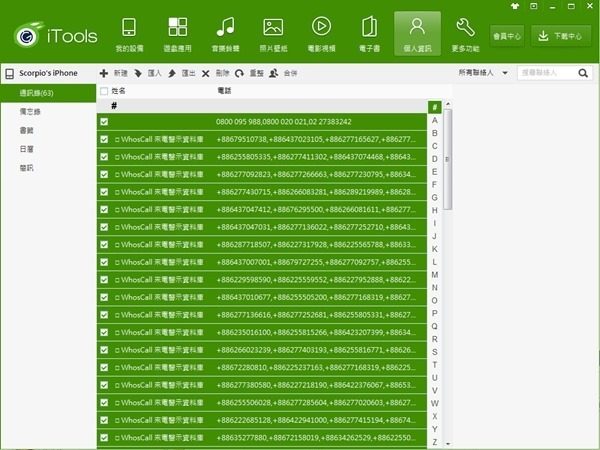Open the My Device section icon
This screenshot has width=600, height=450.
tap(129, 28)
